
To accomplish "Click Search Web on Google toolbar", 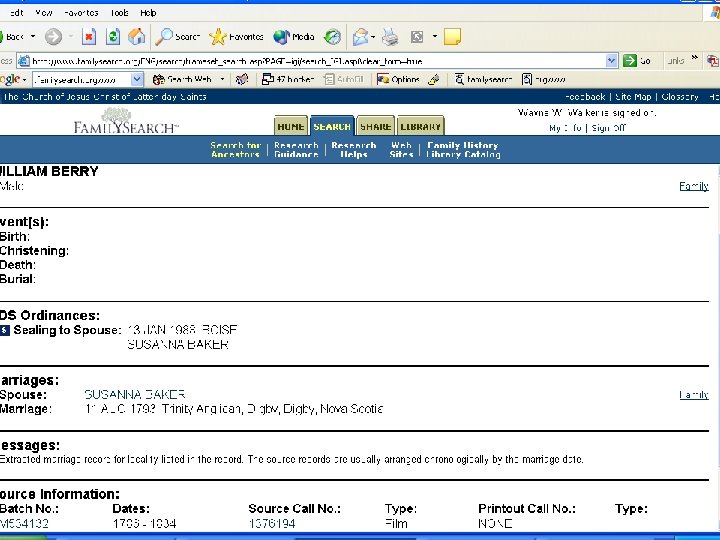I will (x=183, y=79).
